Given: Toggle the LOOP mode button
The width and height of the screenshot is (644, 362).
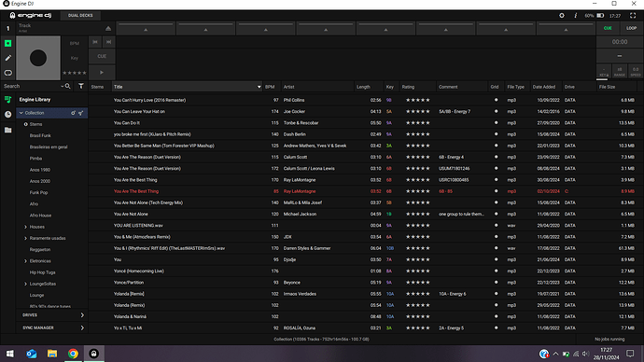Looking at the screenshot, I should [631, 28].
